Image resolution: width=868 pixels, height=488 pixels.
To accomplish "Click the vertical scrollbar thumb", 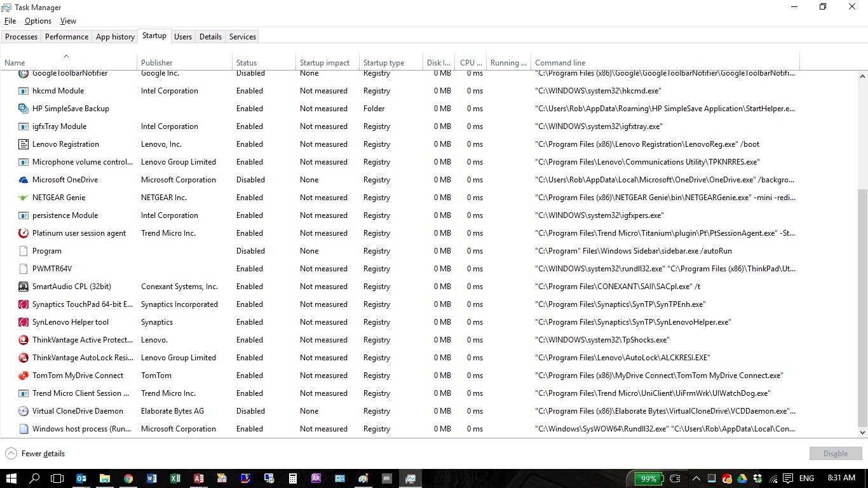I will point(862,308).
